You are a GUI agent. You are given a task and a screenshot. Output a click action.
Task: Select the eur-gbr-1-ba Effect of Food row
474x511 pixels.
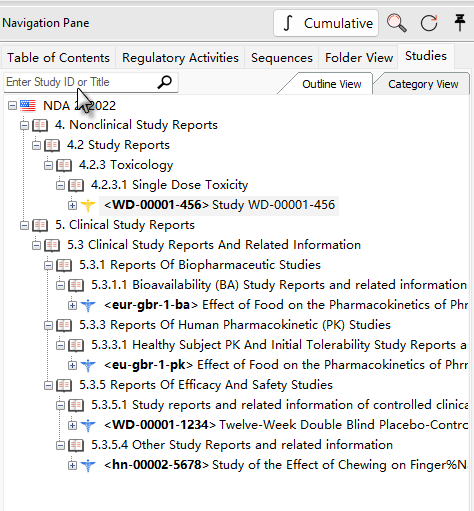[x=286, y=305]
